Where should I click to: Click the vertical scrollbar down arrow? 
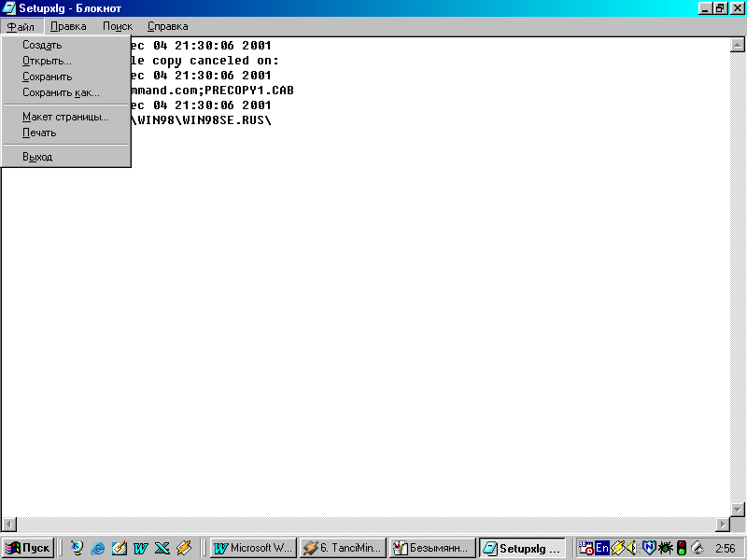[737, 509]
